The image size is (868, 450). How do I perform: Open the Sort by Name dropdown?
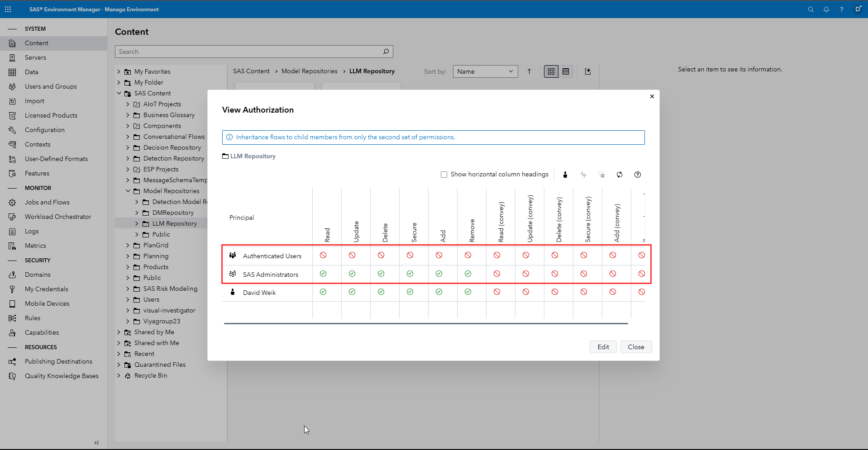coord(485,71)
